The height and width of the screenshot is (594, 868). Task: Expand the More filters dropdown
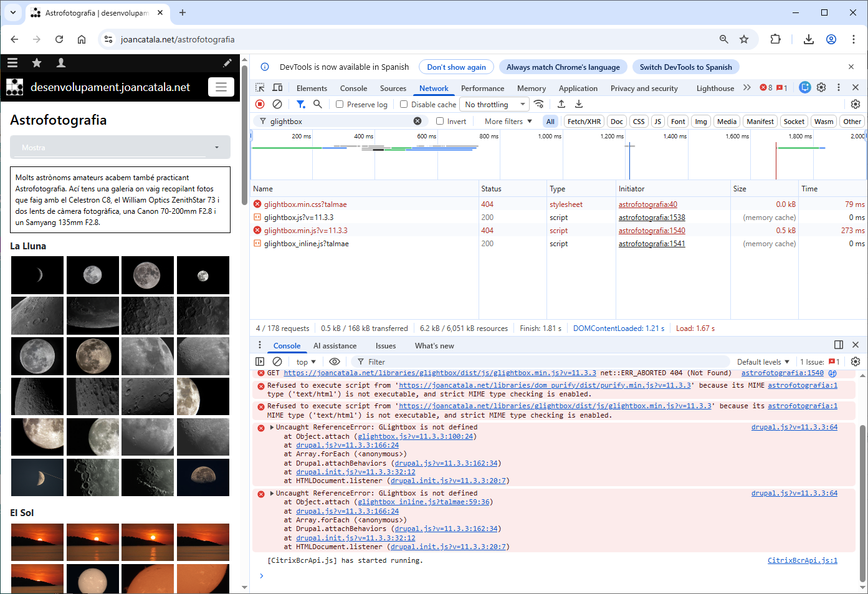tap(508, 122)
